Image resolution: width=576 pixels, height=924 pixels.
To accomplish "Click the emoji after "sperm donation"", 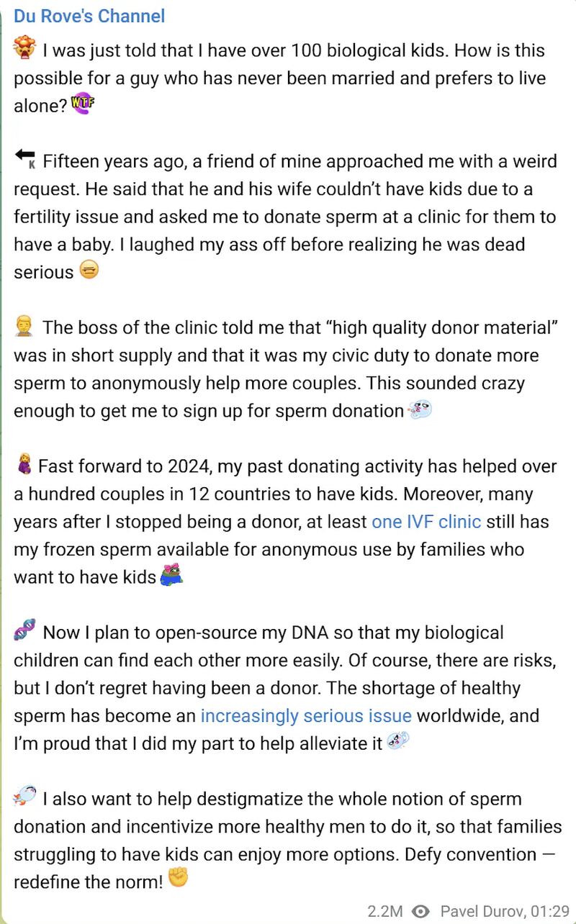I will (x=419, y=411).
